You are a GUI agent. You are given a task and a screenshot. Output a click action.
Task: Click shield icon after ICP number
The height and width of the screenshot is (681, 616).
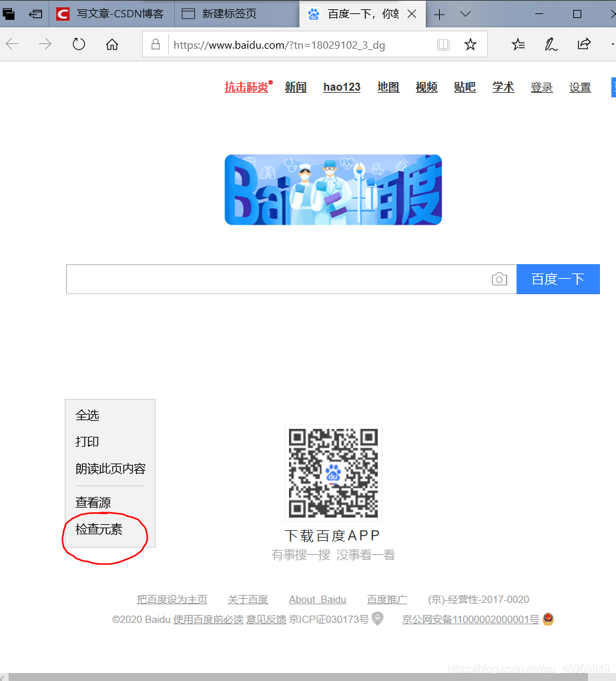[378, 618]
